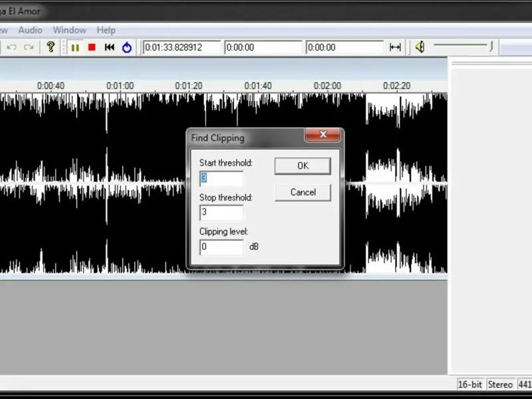
Task: Click the Pause playback button
Action: click(x=75, y=47)
